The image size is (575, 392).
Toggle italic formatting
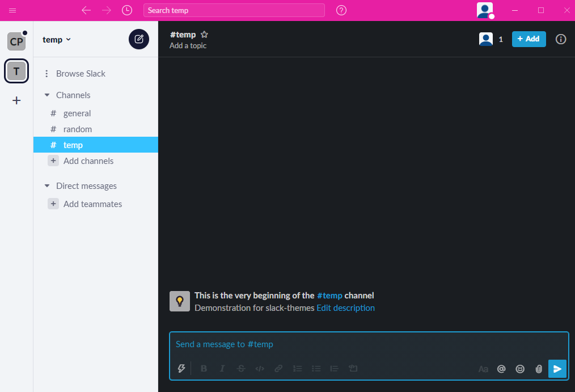pyautogui.click(x=222, y=369)
